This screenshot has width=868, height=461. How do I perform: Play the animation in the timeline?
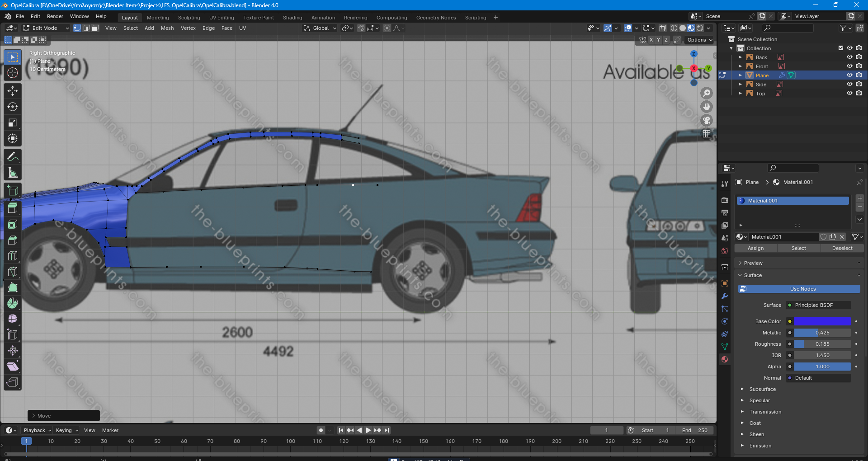click(x=368, y=430)
